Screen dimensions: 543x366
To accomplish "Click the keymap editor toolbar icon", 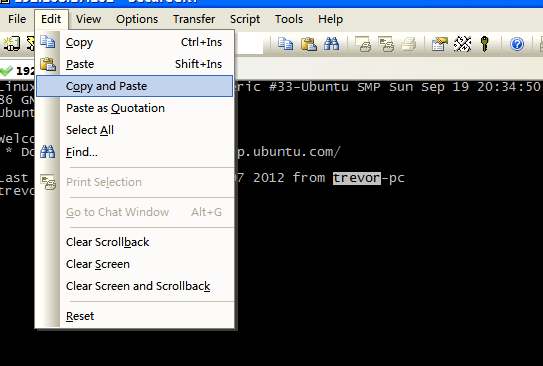I will tap(462, 44).
